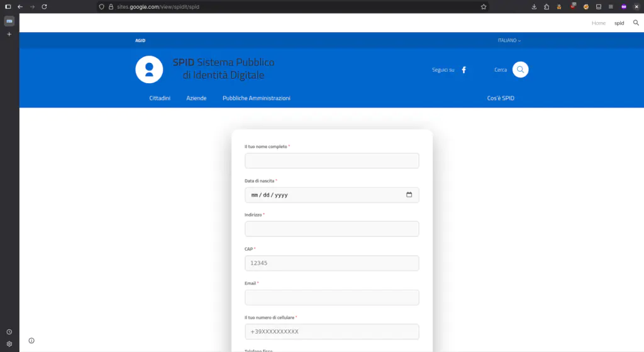This screenshot has width=644, height=352.
Task: Expand the ITALIANO language dropdown
Action: pyautogui.click(x=509, y=40)
